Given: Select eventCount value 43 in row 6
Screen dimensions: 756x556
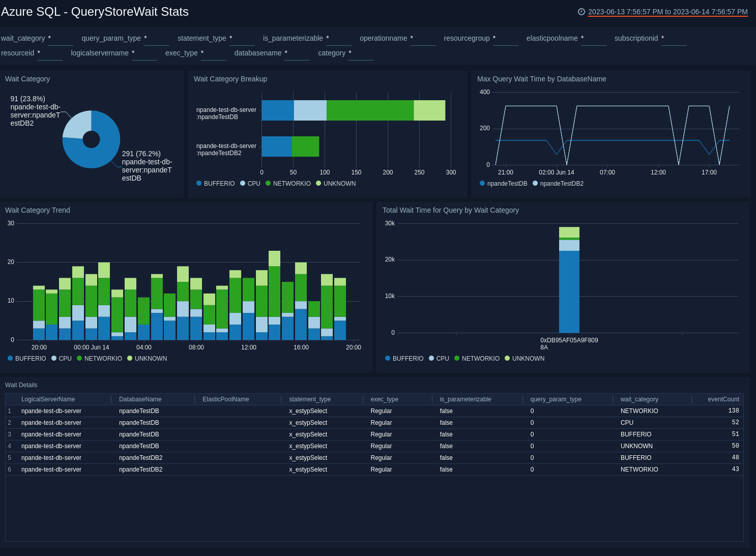Looking at the screenshot, I should (x=736, y=470).
